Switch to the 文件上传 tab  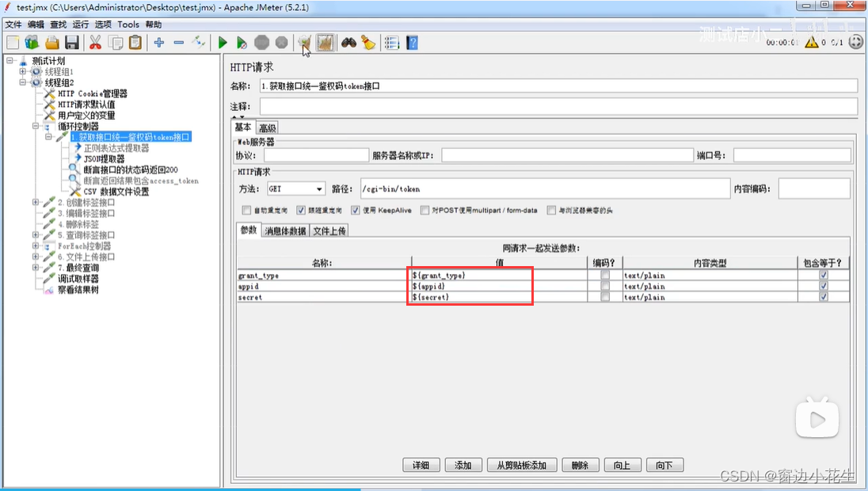click(329, 230)
